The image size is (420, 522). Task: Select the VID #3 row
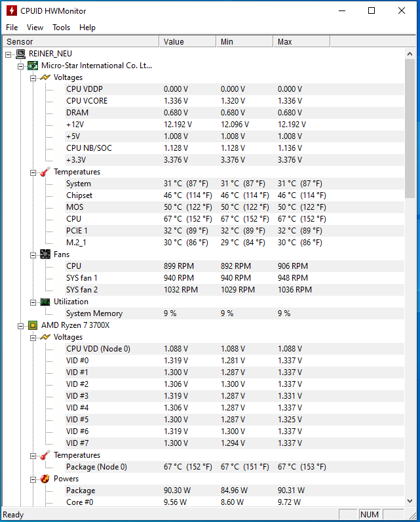[x=235, y=396]
